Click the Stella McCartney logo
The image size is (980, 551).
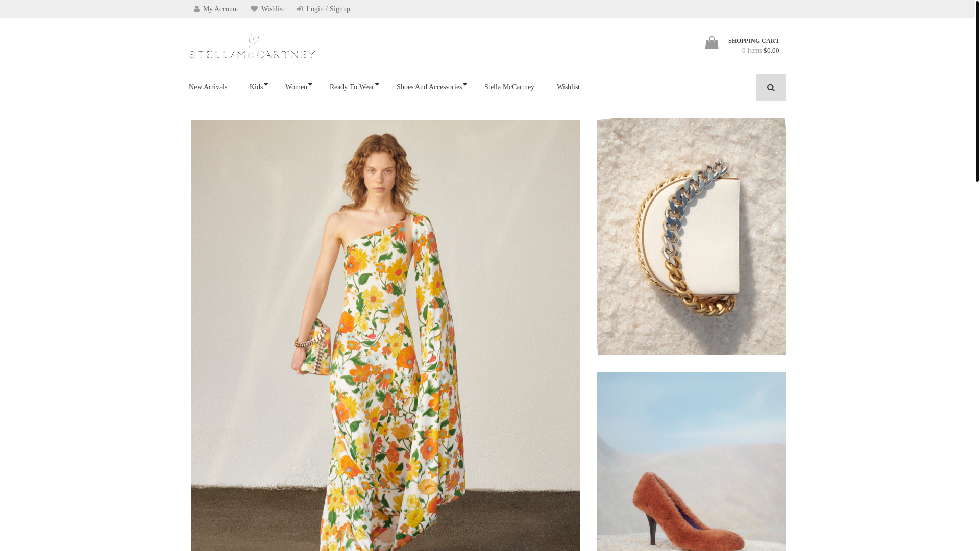point(252,46)
